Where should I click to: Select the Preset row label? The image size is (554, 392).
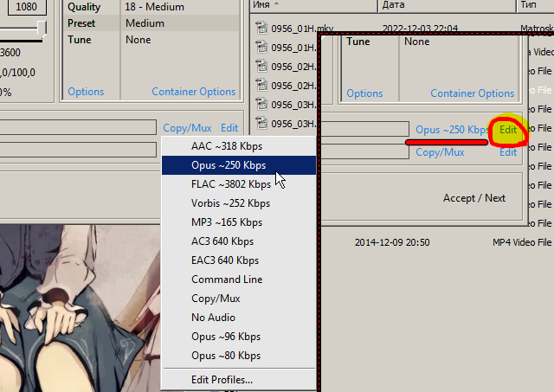point(81,23)
